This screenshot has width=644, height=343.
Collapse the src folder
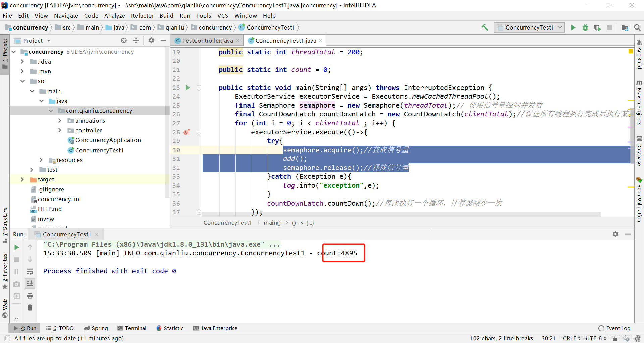pyautogui.click(x=22, y=81)
